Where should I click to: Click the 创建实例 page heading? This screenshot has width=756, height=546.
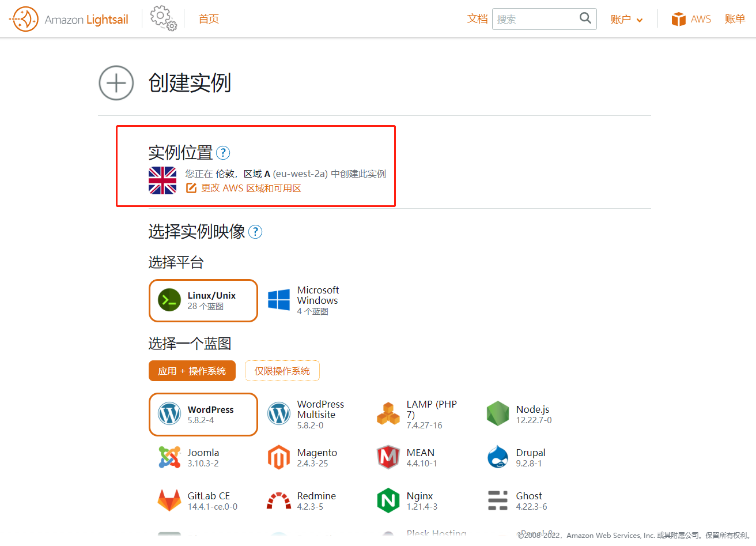[190, 83]
